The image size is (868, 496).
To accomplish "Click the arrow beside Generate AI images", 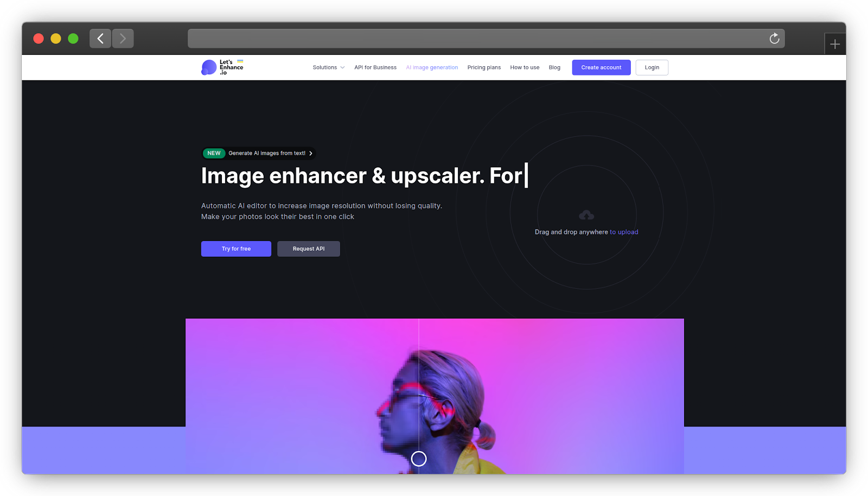I will click(x=311, y=153).
